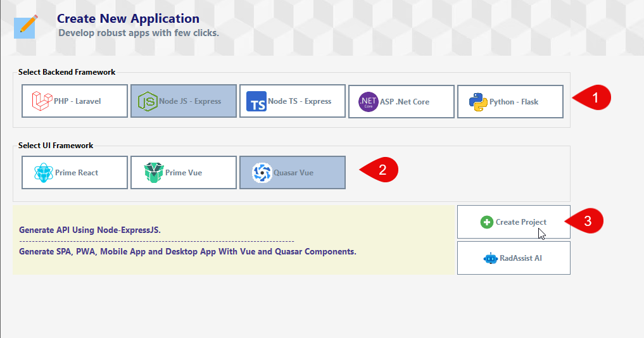Click 'Generate API Using Node-ExpressJS.' text
This screenshot has width=644, height=338.
coord(90,230)
